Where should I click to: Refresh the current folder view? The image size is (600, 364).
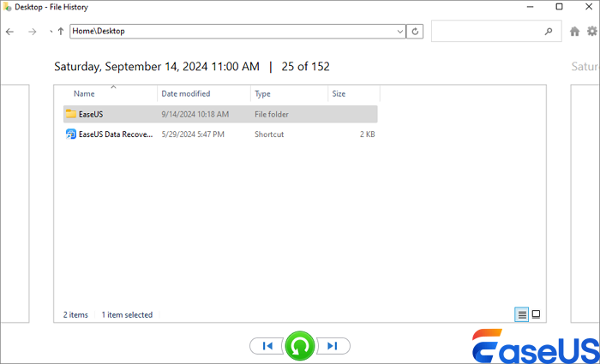(x=415, y=32)
